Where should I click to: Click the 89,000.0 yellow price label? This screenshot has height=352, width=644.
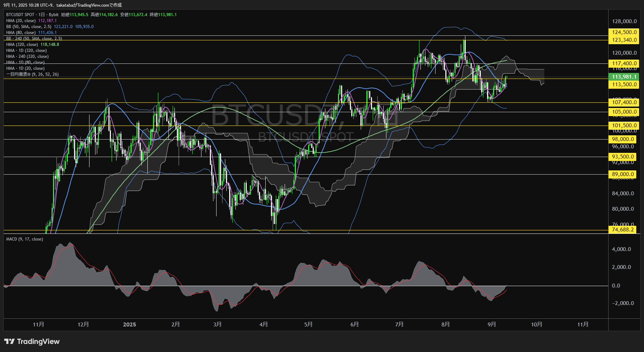point(623,174)
